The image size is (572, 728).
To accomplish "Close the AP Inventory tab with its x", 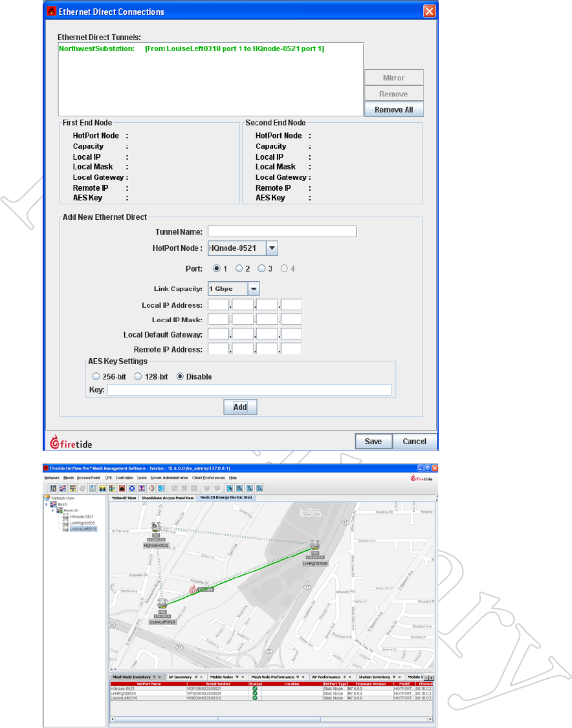I will [201, 677].
